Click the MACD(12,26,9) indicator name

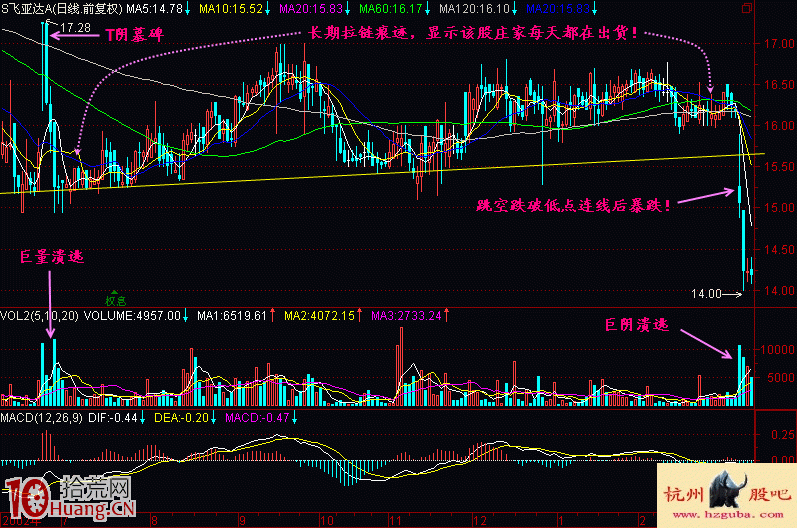(x=42, y=418)
